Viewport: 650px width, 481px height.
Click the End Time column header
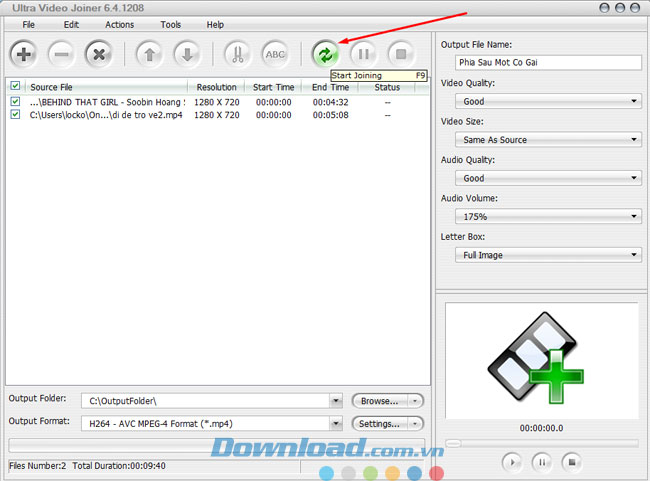pos(330,87)
